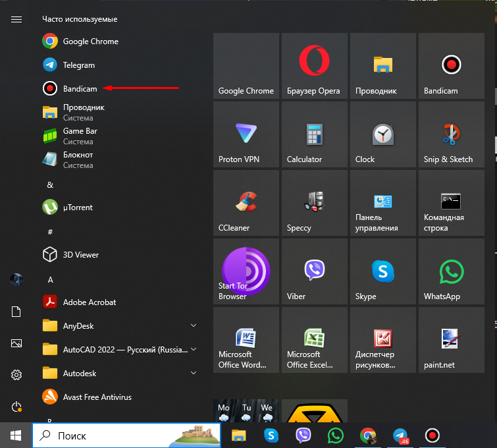497x448 pixels.
Task: Open Блокнот from the app list
Action: click(119, 160)
